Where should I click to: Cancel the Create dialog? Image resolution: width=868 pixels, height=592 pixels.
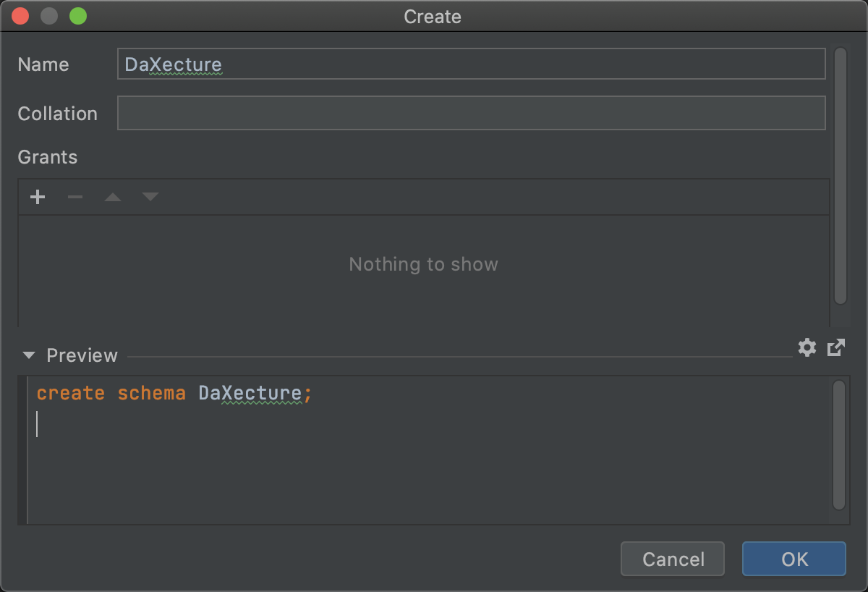[x=673, y=559]
